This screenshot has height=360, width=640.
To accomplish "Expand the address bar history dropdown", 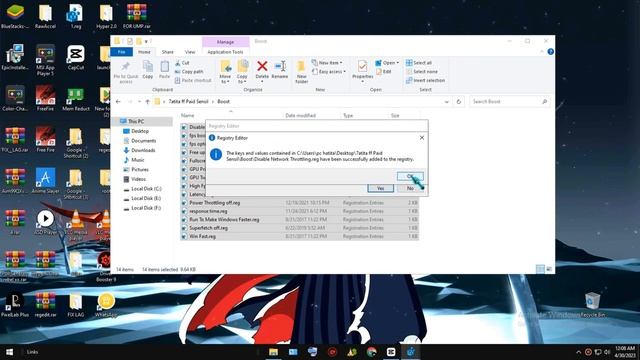I will tap(447, 102).
